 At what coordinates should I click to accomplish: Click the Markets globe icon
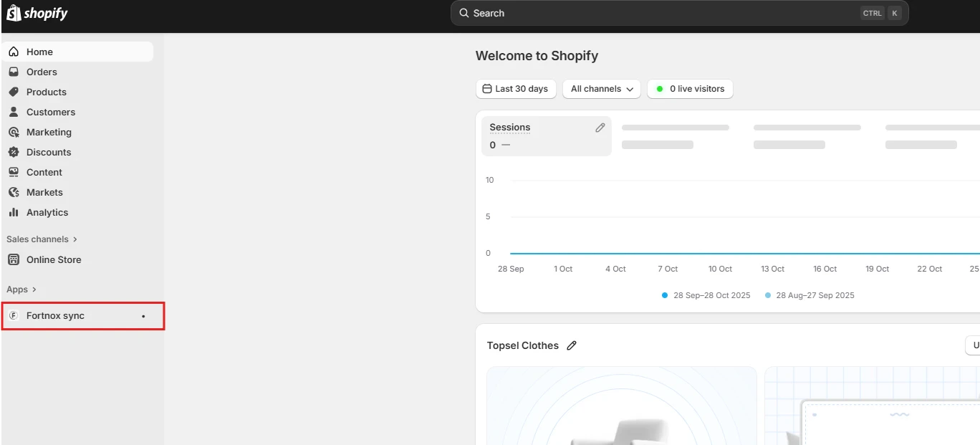(x=14, y=192)
